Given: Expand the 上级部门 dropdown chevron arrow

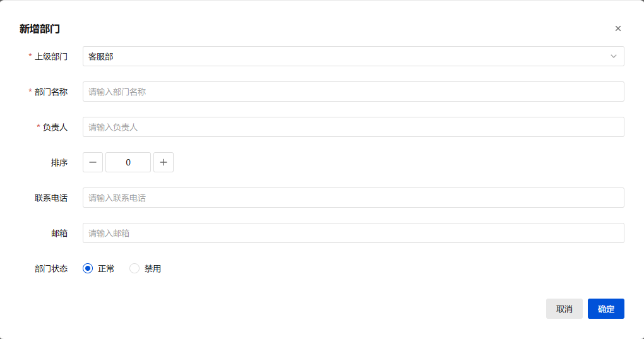Looking at the screenshot, I should (613, 56).
